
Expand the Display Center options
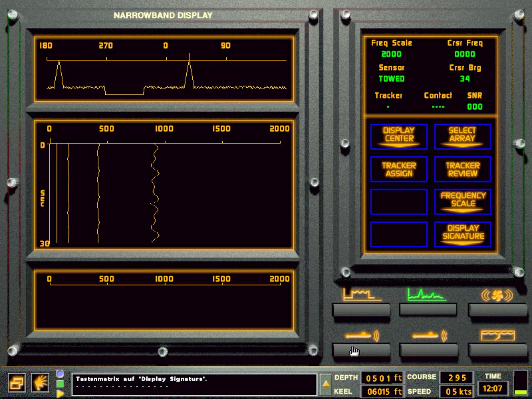(x=399, y=137)
